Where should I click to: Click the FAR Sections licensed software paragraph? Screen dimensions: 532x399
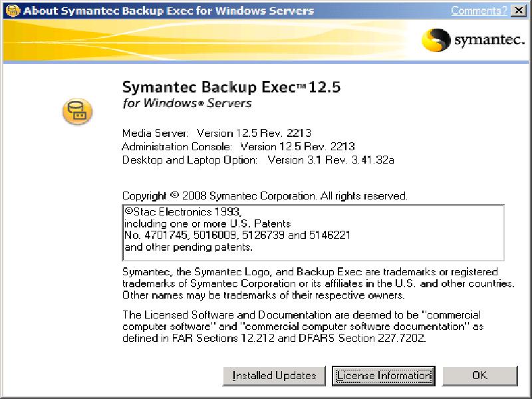coord(303,326)
